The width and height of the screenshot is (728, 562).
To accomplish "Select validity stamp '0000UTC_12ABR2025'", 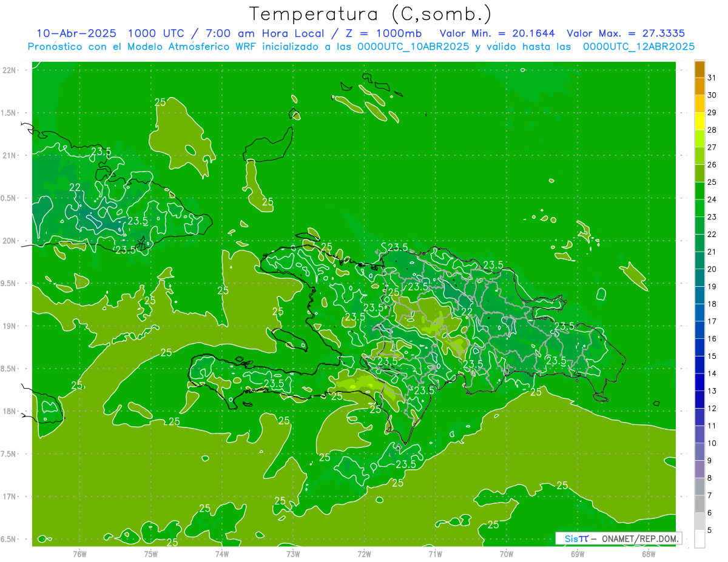I will 639,47.
